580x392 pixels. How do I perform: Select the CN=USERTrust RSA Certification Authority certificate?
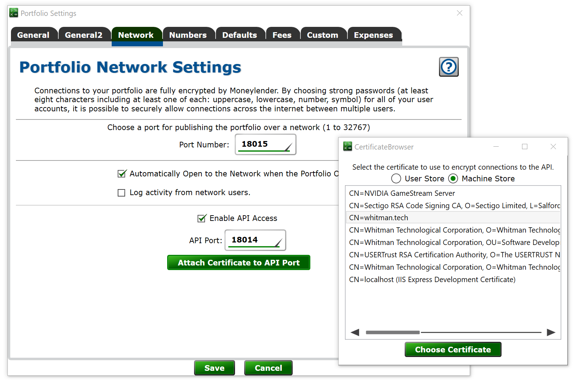click(x=453, y=255)
